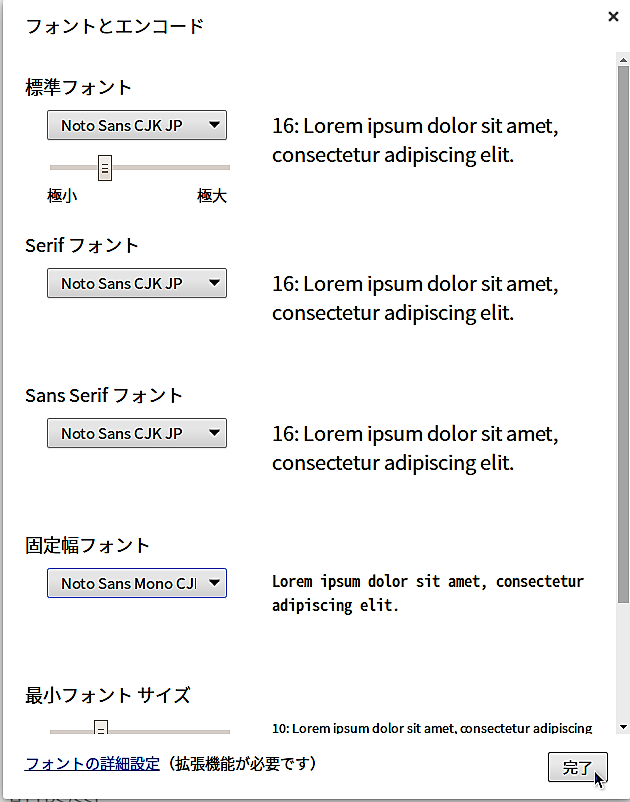Click the standard font size slider handle

click(105, 168)
